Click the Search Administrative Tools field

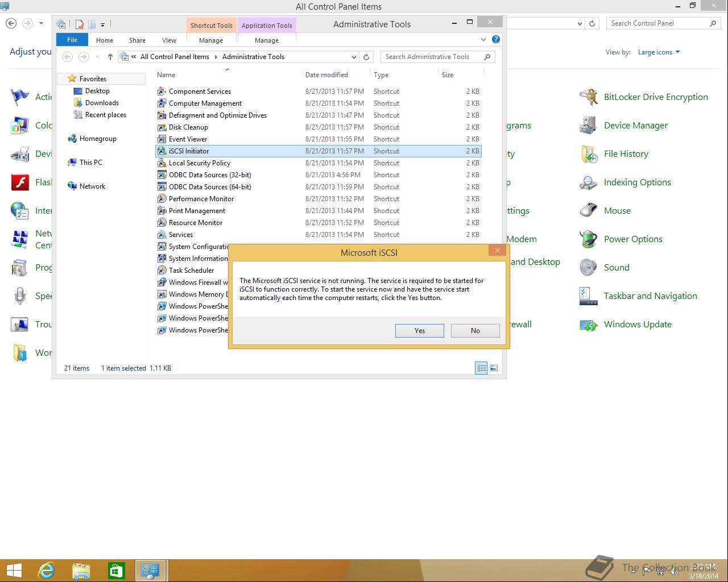[x=438, y=57]
